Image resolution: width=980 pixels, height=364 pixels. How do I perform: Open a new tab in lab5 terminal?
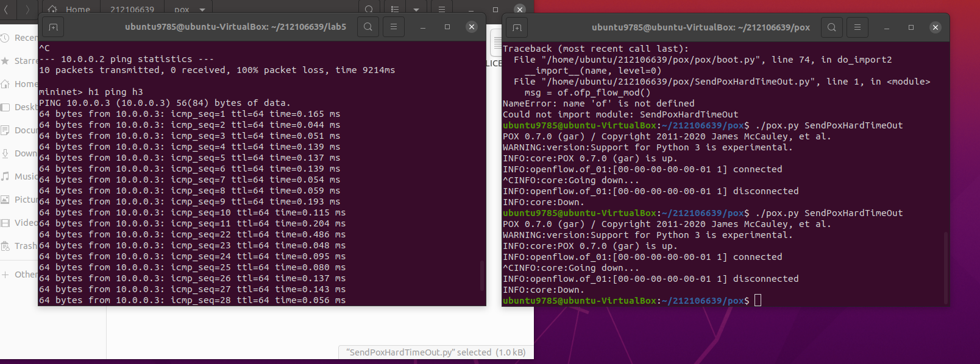(x=53, y=27)
